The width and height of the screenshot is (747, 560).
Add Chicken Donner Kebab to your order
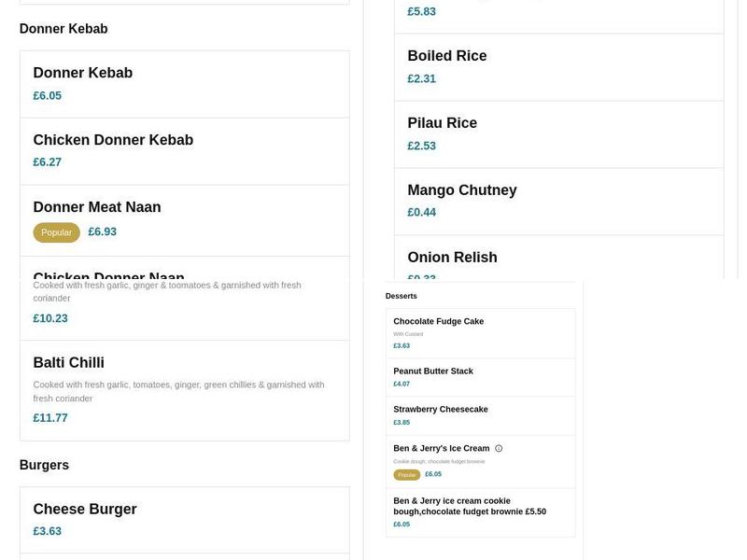(x=112, y=139)
